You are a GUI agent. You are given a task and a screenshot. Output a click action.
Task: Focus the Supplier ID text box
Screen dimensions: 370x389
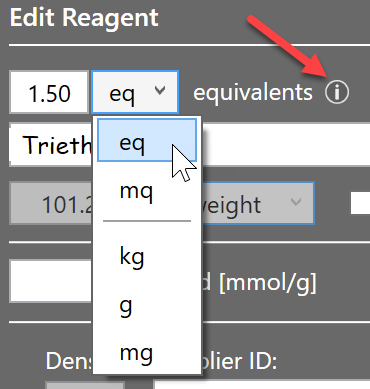click(262, 384)
